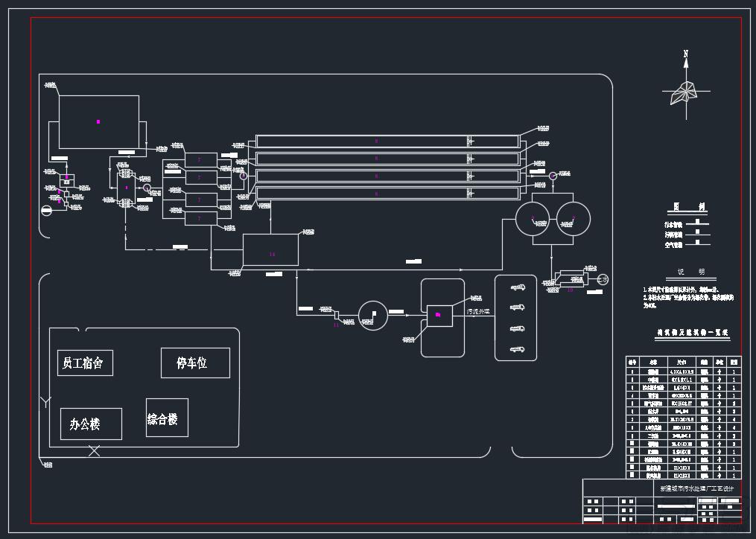This screenshot has width=756, height=539.
Task: Select the topmost truck icon
Action: coord(518,288)
